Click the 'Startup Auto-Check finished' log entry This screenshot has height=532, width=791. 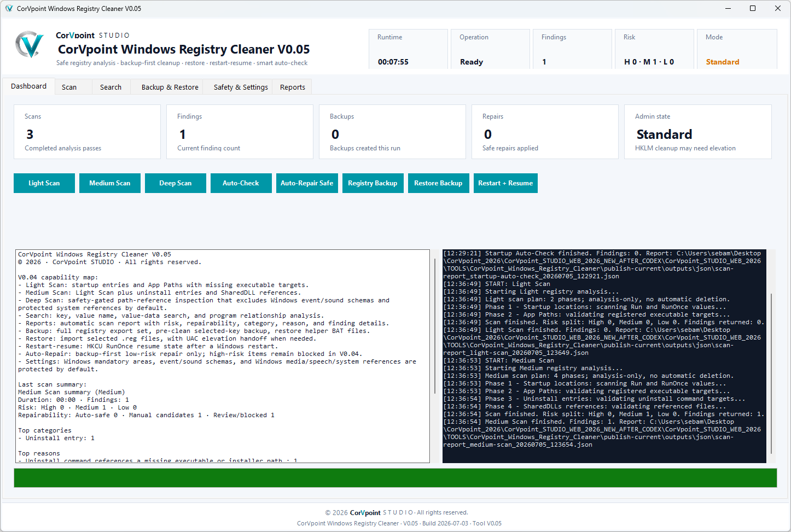tap(602, 265)
